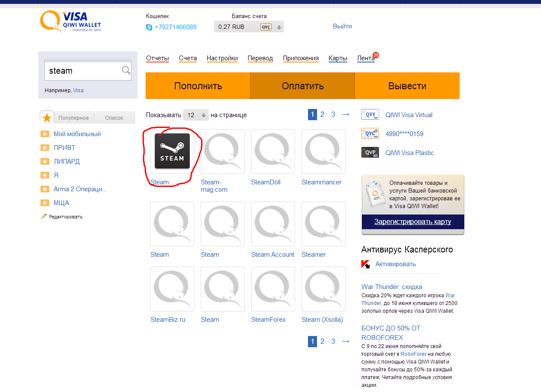Switch to the Популярное tab
This screenshot has height=392, width=541.
pos(74,118)
